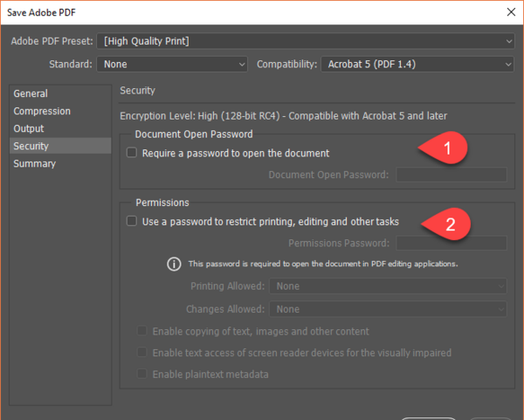Toggle Enable plaintext metadata checkbox
Viewport: 524px width, 420px height.
[142, 374]
